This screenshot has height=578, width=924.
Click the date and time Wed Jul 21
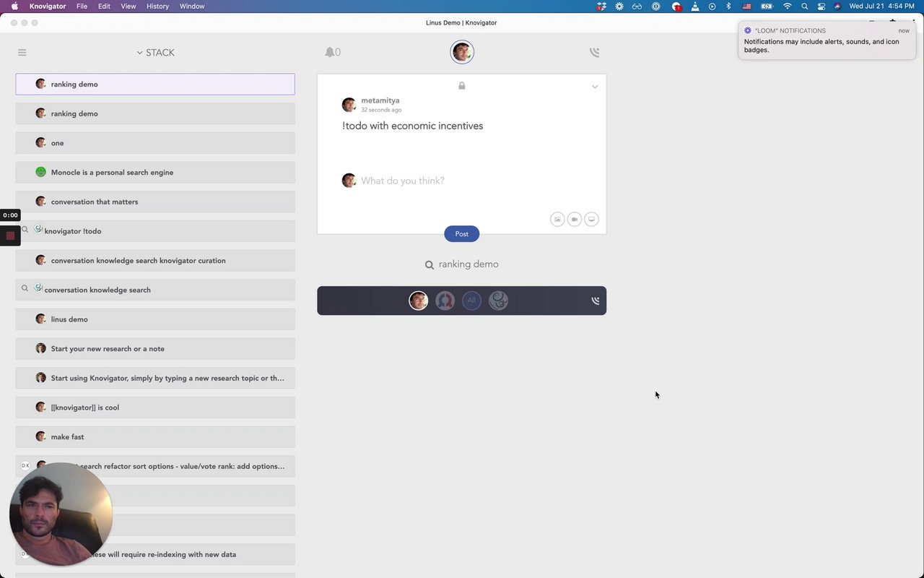pos(882,6)
